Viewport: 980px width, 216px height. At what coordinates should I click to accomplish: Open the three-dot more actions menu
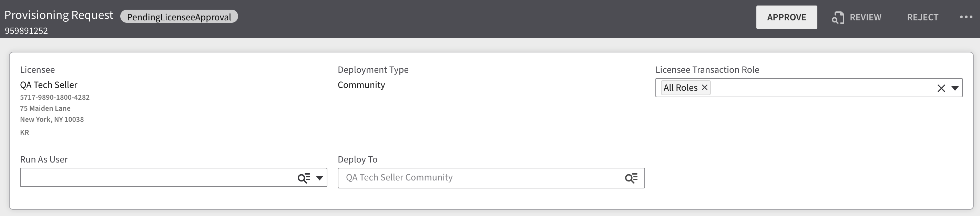(966, 17)
